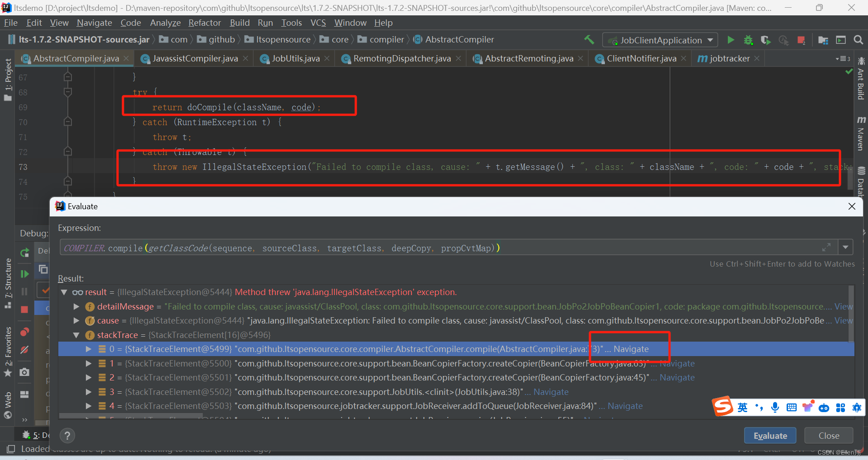Open expression history dropdown arrow
This screenshot has height=460, width=868.
(845, 248)
